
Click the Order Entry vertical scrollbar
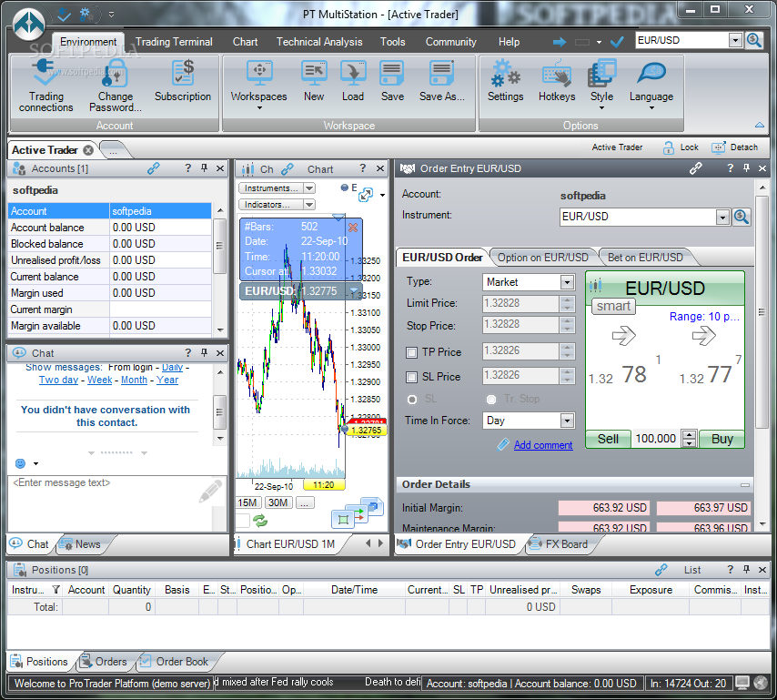[762, 312]
